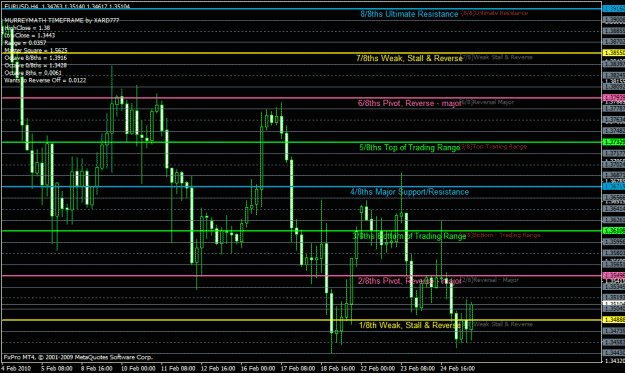Click the '11 Feb 08:00' time axis label
The image size is (625, 373).
[178, 368]
